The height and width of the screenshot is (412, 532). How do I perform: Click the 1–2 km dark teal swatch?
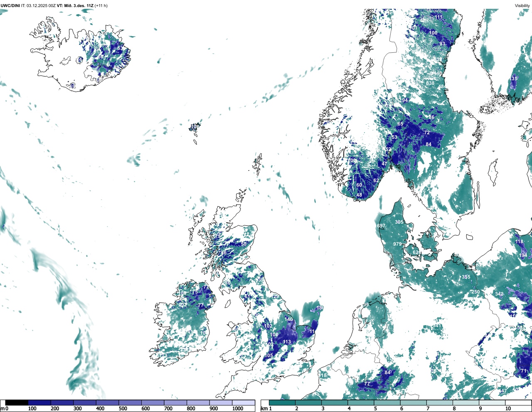point(282,402)
